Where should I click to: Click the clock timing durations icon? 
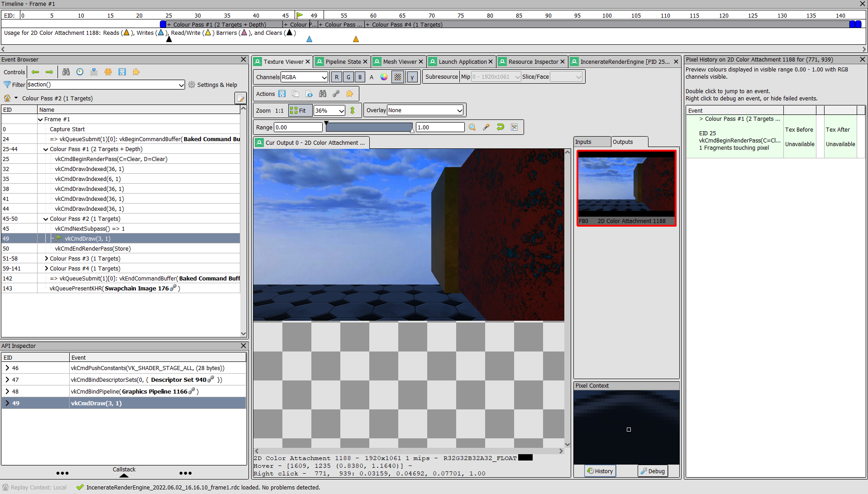tap(80, 72)
